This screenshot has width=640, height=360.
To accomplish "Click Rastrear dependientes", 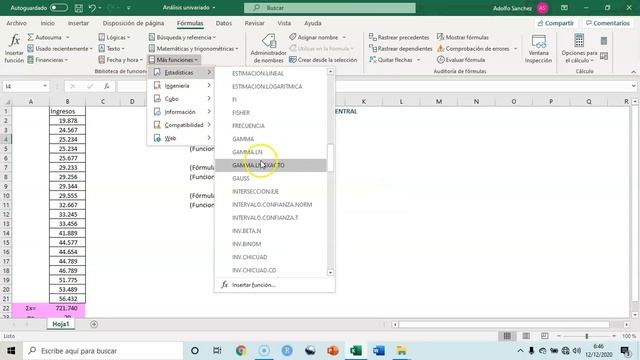I will pos(400,49).
